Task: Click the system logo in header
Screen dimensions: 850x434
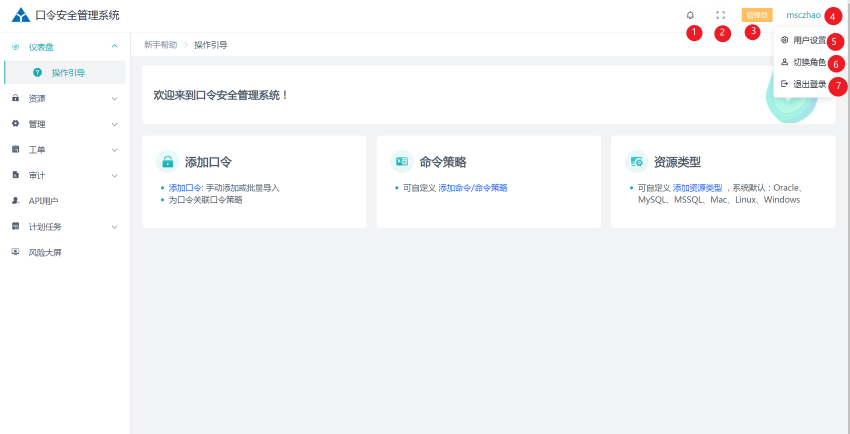Action: click(x=20, y=15)
